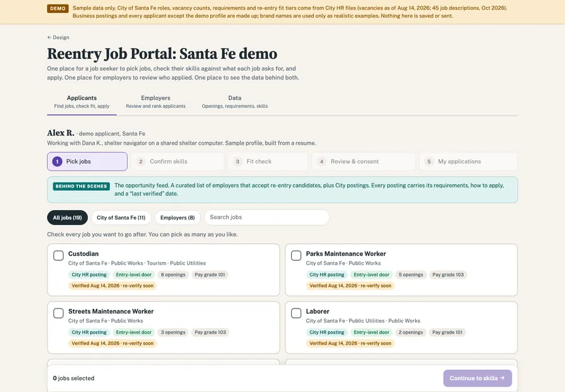Click Parks Maintenance's Pay grade 103 tag
565x392 pixels.
click(x=448, y=275)
